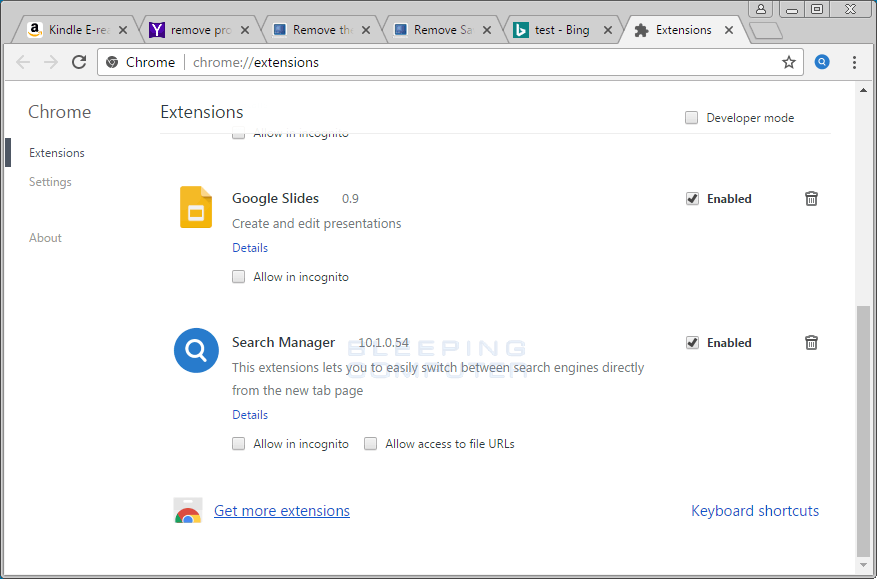
Task: Disable the Search Manager Enabled checkbox
Action: (x=692, y=342)
